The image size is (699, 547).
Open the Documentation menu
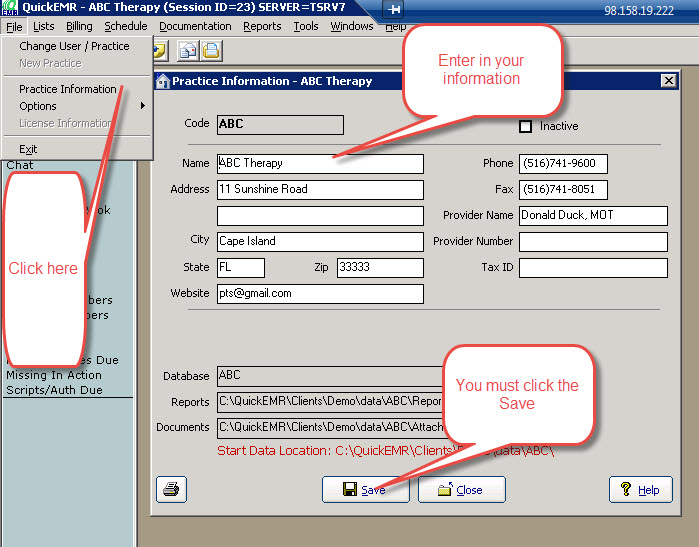(195, 27)
